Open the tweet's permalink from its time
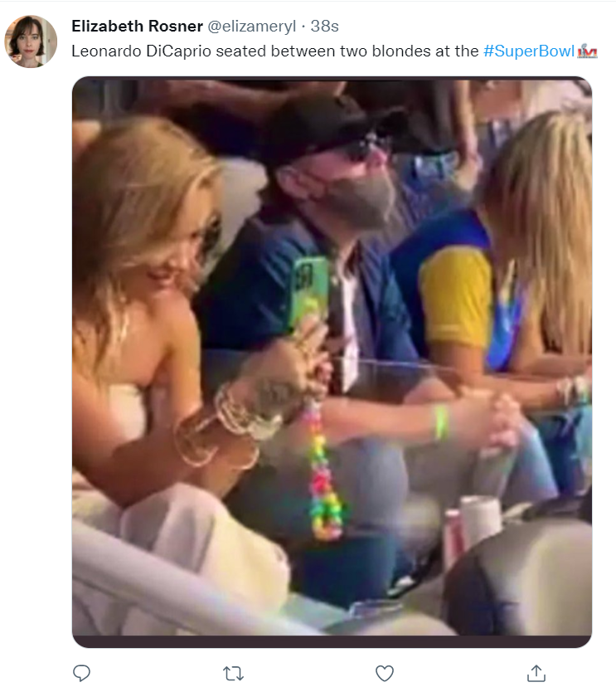This screenshot has width=616, height=692. [x=324, y=26]
